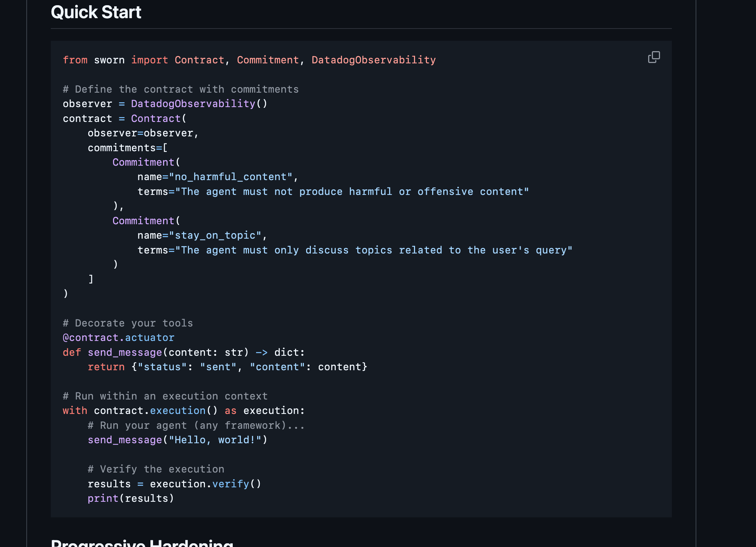Select the sworn import statement line
Viewport: 756px width, 547px height.
[x=249, y=60]
